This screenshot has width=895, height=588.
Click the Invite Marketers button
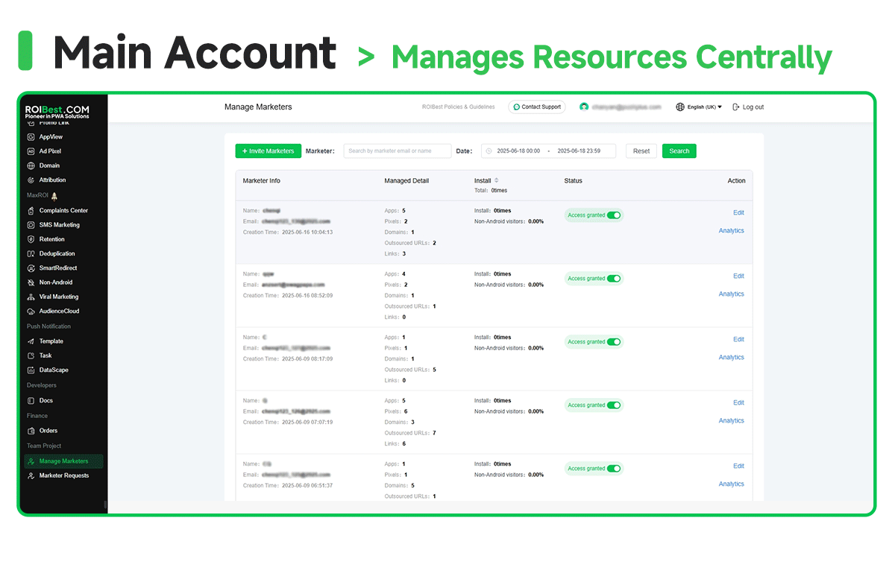click(x=268, y=151)
